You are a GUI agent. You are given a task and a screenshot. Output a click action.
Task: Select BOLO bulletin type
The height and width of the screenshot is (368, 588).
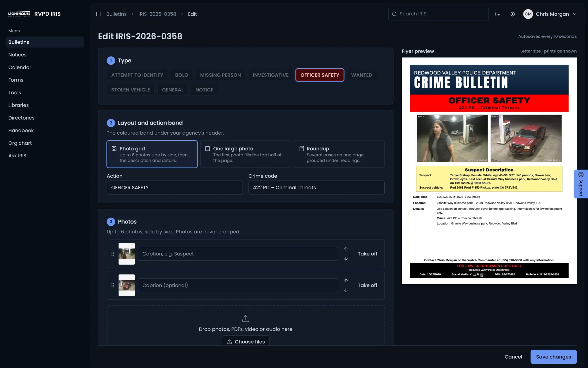click(x=182, y=75)
